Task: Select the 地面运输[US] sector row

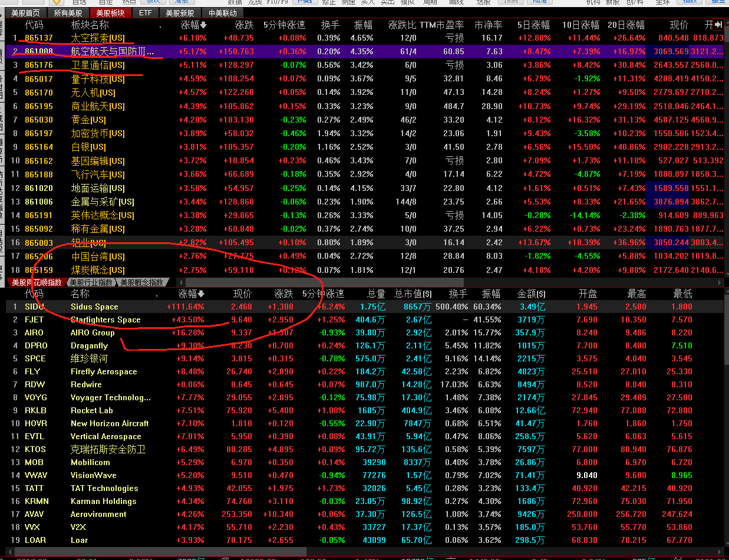Action: 364,188
